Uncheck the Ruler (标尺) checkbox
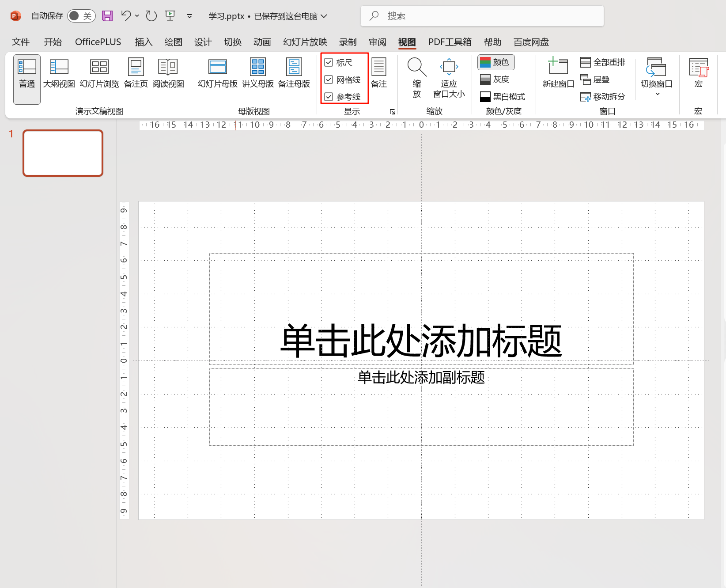Image resolution: width=726 pixels, height=588 pixels. (x=329, y=62)
